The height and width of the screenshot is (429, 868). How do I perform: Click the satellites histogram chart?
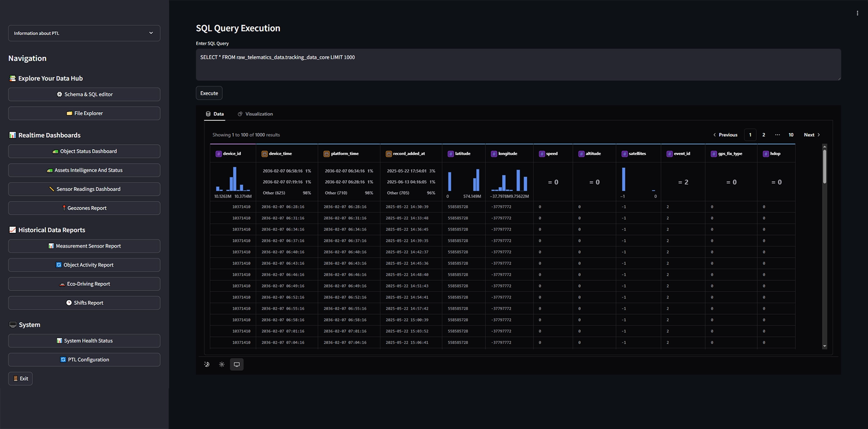(x=638, y=179)
